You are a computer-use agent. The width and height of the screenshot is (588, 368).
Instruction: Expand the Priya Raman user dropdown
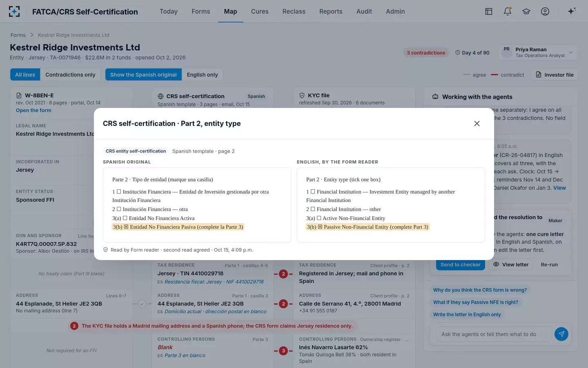(538, 52)
